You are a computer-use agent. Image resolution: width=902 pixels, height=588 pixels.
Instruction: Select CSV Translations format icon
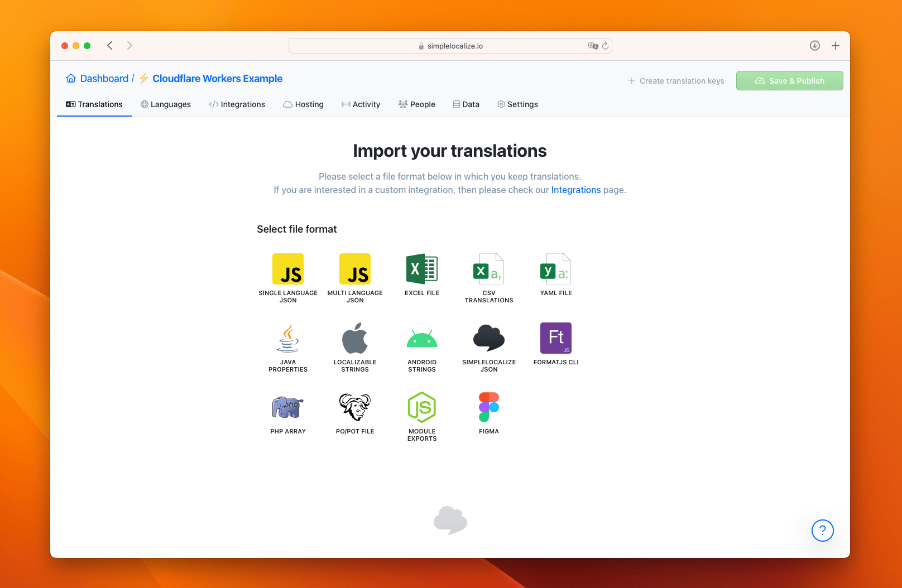coord(489,269)
